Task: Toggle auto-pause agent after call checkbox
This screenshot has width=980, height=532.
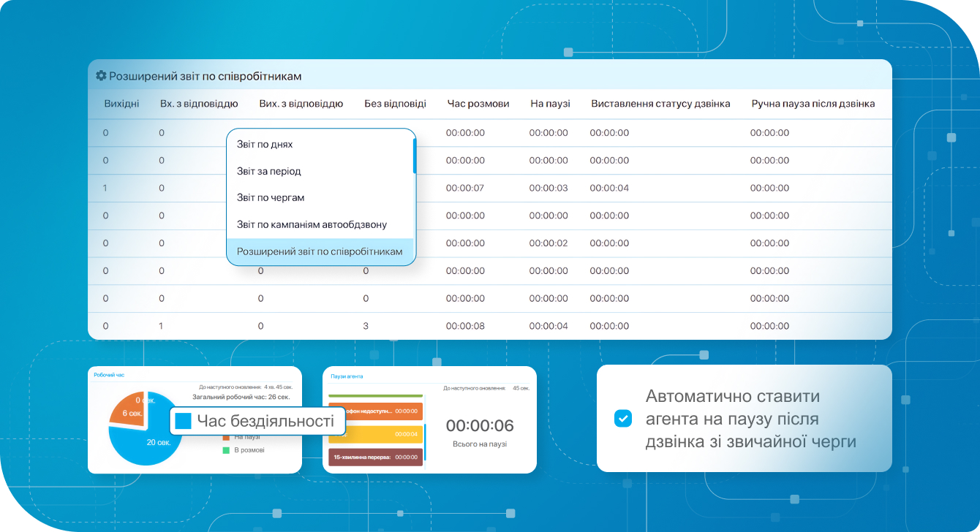Action: click(x=622, y=419)
